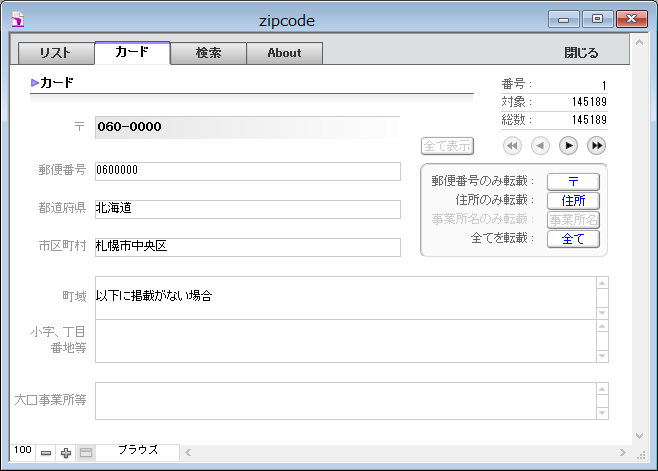Viewport: 658px width, 471px height.
Task: Click the zoom out minus icon
Action: [x=46, y=453]
